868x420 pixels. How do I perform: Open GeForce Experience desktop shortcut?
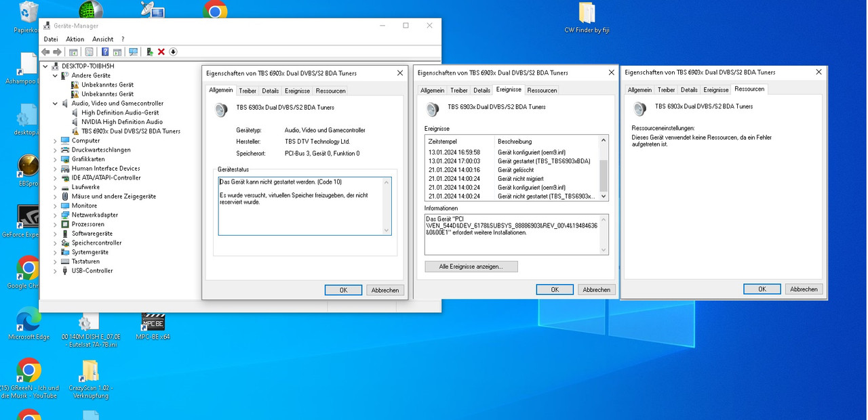click(27, 222)
